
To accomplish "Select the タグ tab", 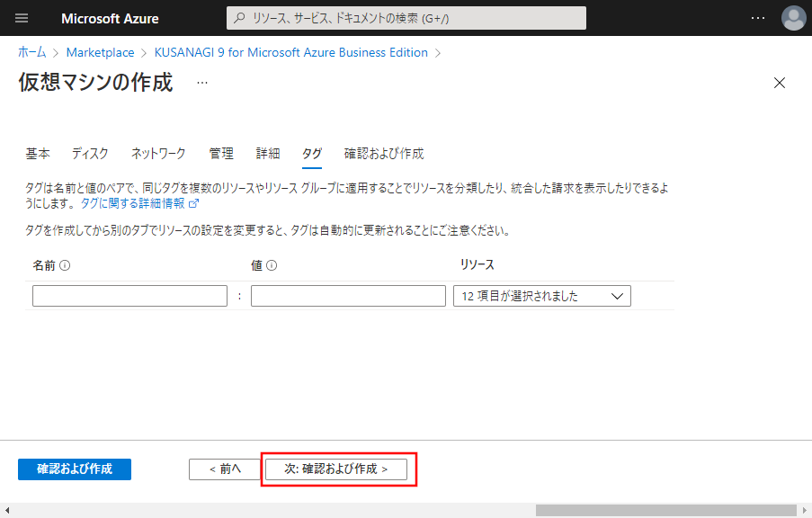I will [x=312, y=154].
